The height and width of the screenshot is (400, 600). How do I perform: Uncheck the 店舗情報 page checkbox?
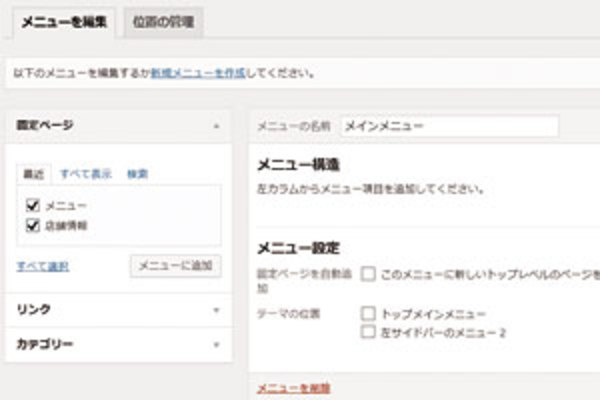point(33,225)
